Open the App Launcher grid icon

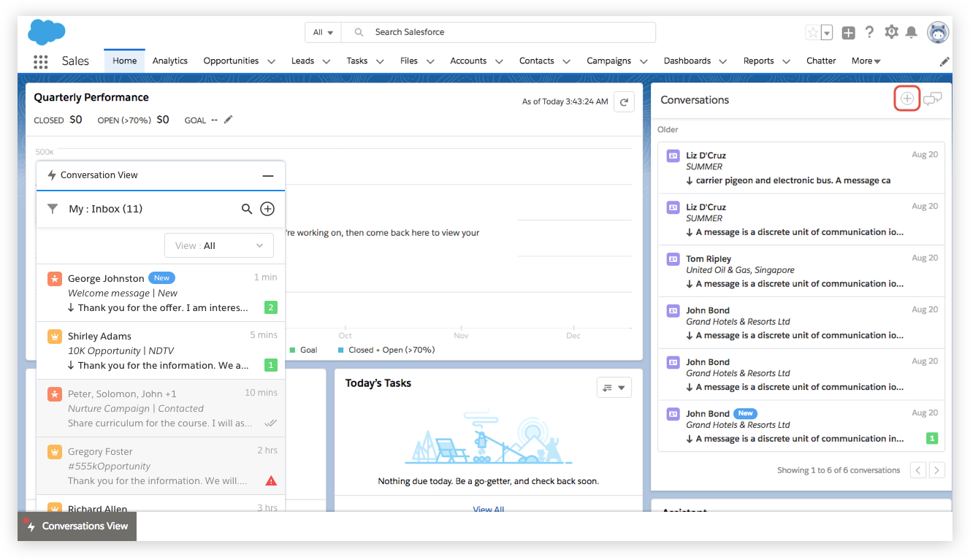pyautogui.click(x=41, y=61)
